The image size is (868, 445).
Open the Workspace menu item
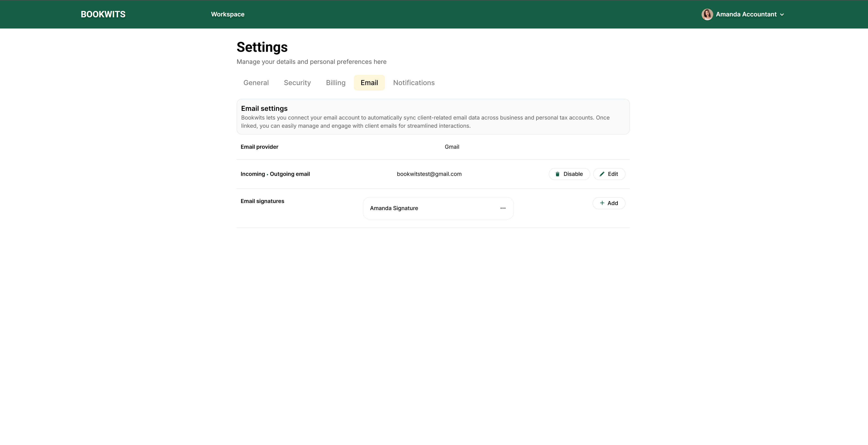pos(227,14)
